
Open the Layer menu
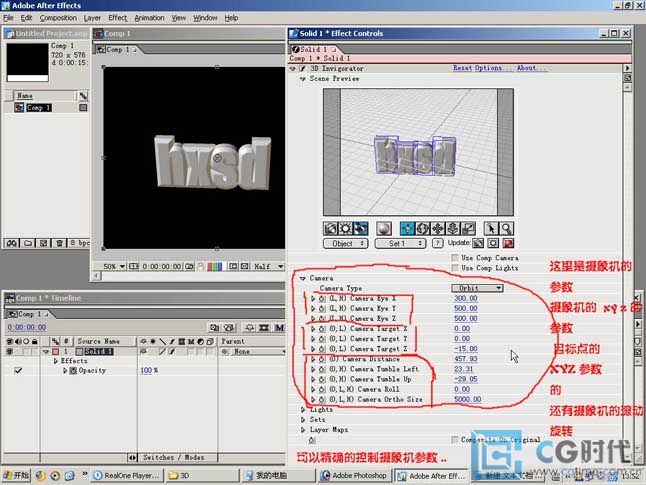click(x=92, y=18)
